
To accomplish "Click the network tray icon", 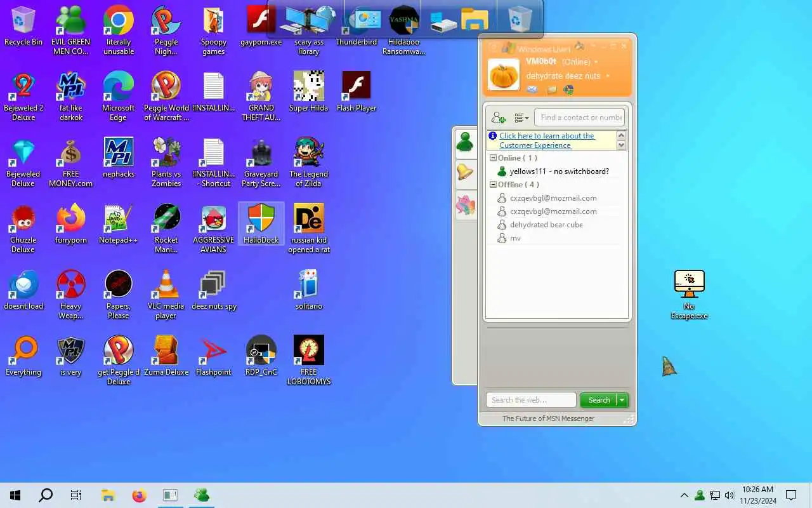I will tap(715, 495).
